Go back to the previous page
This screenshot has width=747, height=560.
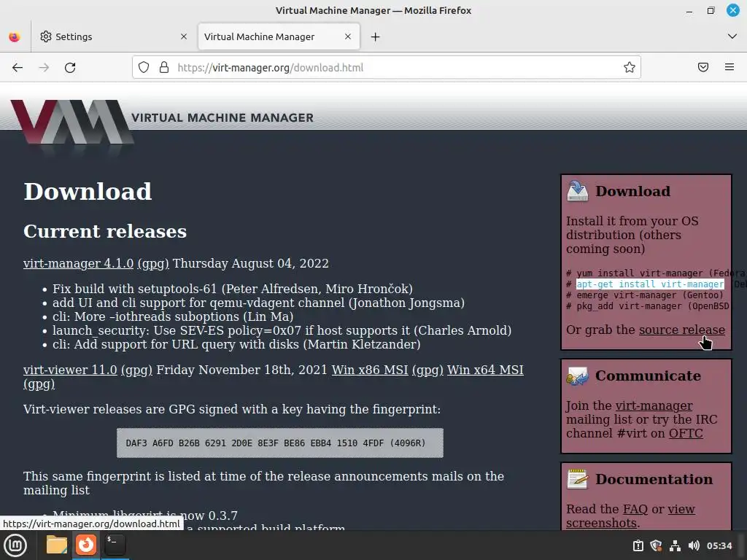[18, 68]
